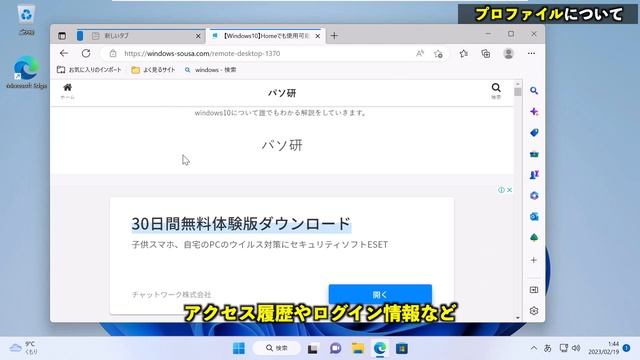Open the notification count badge
The image size is (640, 360).
(627, 348)
